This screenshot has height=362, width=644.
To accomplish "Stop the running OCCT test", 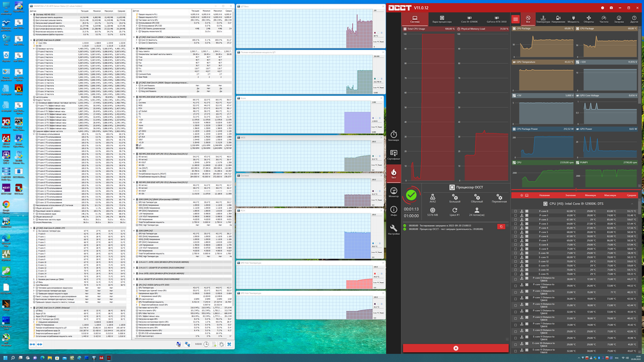I will pos(456,348).
